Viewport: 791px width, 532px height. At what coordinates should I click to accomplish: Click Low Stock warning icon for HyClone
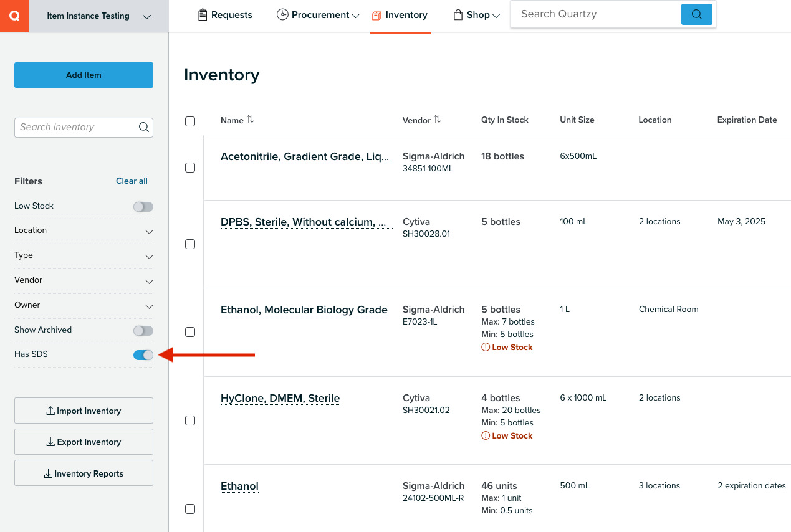(x=486, y=435)
